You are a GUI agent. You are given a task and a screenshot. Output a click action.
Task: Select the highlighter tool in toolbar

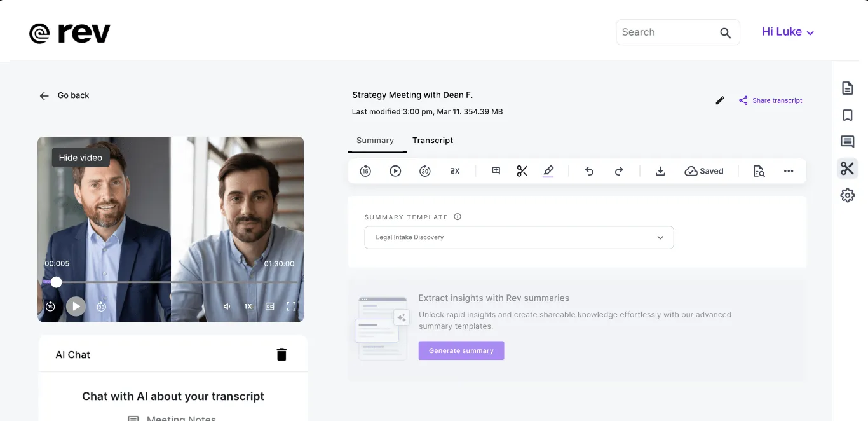coord(548,170)
